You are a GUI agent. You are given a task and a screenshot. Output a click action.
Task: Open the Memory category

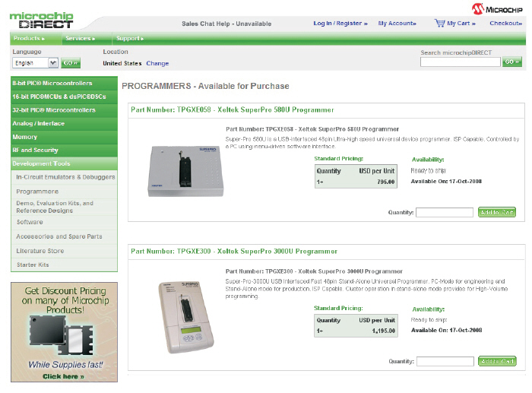click(64, 137)
